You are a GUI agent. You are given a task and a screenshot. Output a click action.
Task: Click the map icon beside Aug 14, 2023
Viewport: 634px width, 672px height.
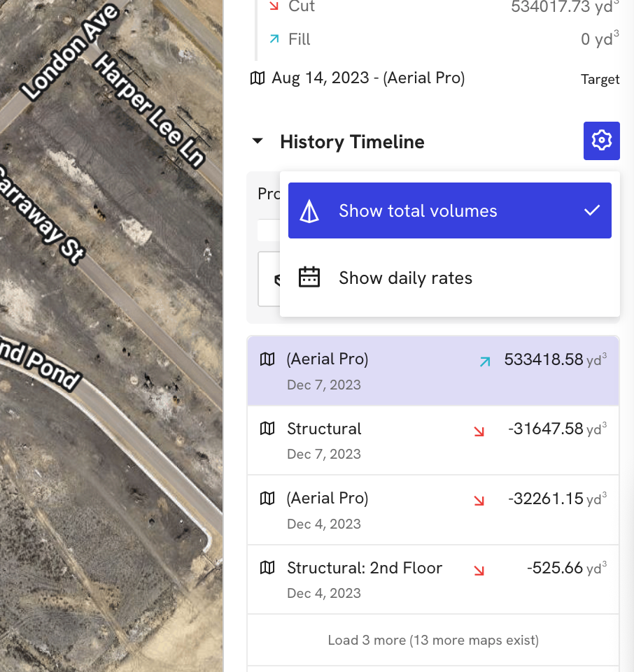pyautogui.click(x=258, y=78)
